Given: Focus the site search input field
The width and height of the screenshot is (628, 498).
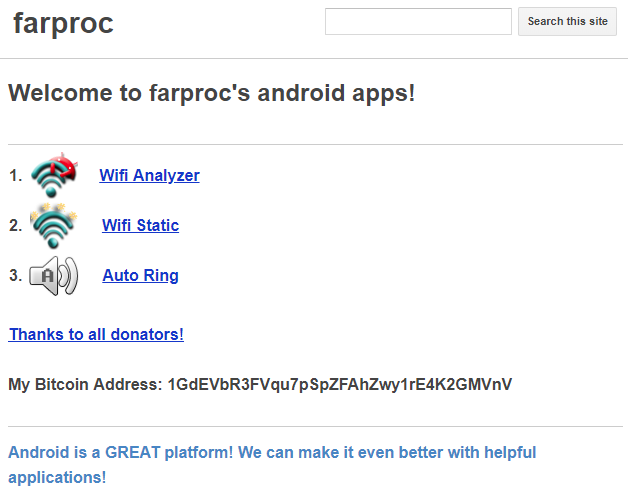Looking at the screenshot, I should pos(418,21).
